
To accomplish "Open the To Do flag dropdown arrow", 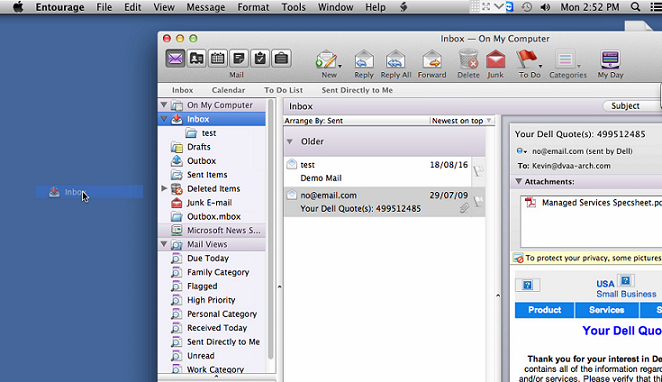I will [540, 66].
